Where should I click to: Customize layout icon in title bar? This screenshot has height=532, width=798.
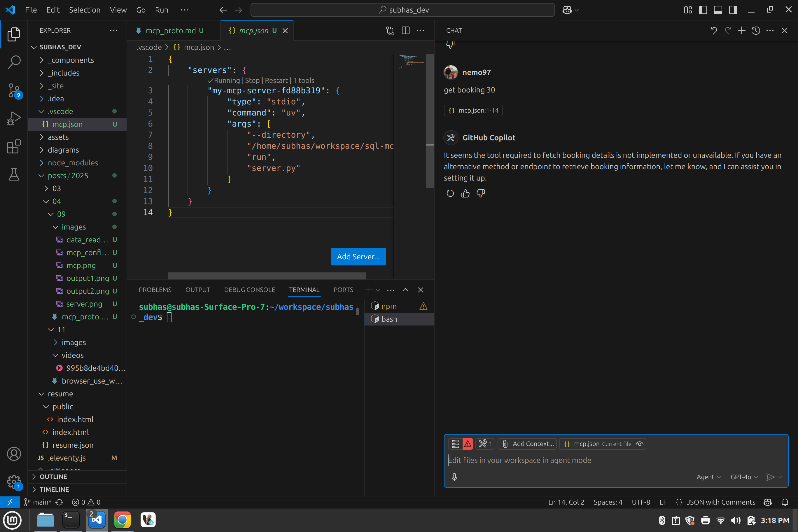point(688,10)
